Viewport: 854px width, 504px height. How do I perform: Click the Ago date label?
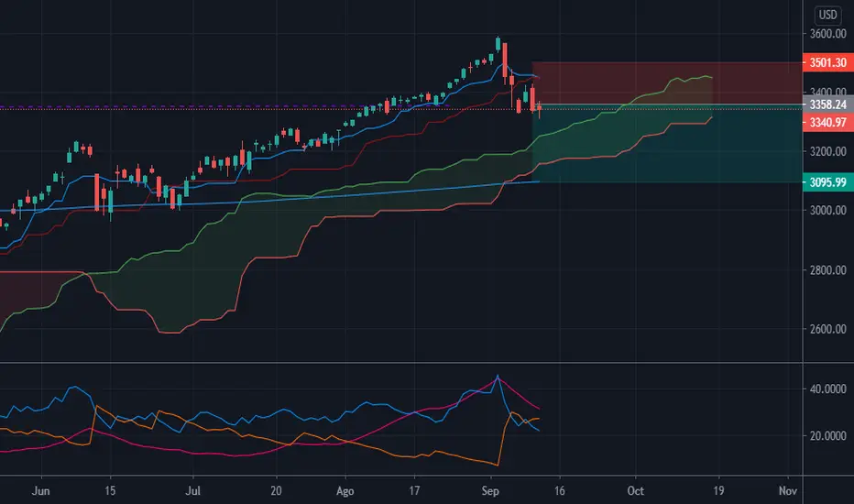coord(345,491)
